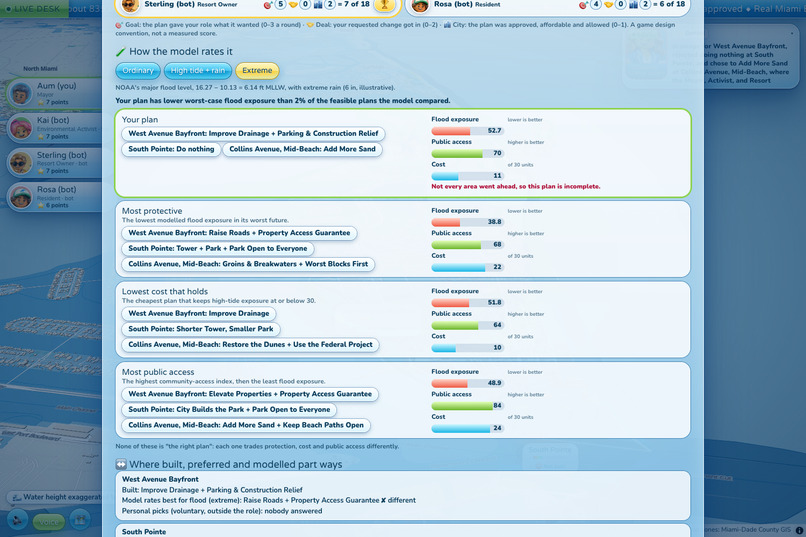Click Rosa's deal score badge 0
Screen dimensions: 806x537
(620, 4)
